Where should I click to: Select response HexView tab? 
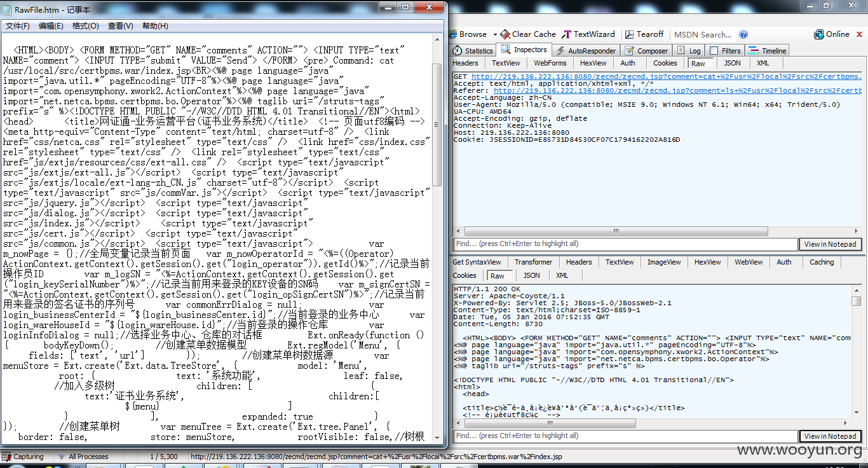[707, 262]
